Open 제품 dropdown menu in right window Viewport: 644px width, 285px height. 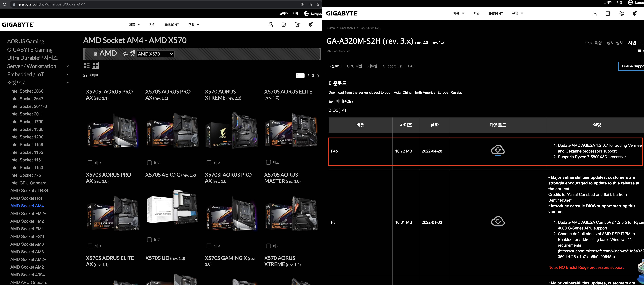point(459,13)
